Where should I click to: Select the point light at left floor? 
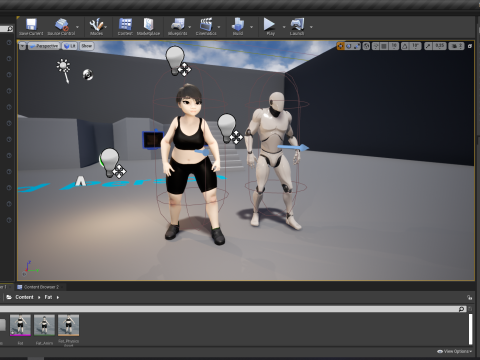point(109,162)
